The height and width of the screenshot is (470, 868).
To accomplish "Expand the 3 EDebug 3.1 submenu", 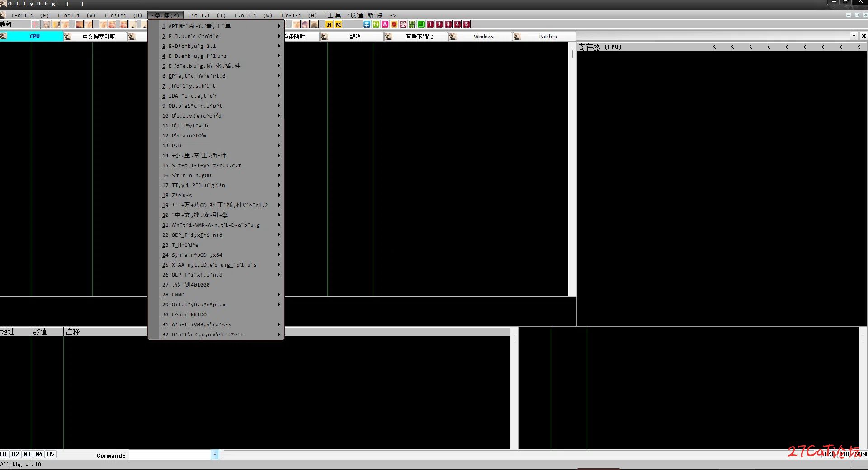I will point(216,46).
